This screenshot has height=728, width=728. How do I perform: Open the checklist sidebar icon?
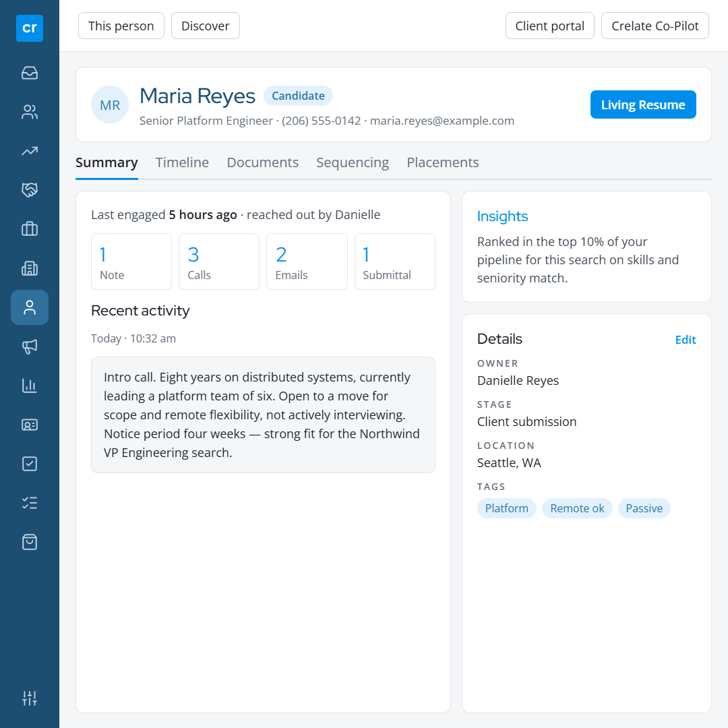tap(30, 503)
